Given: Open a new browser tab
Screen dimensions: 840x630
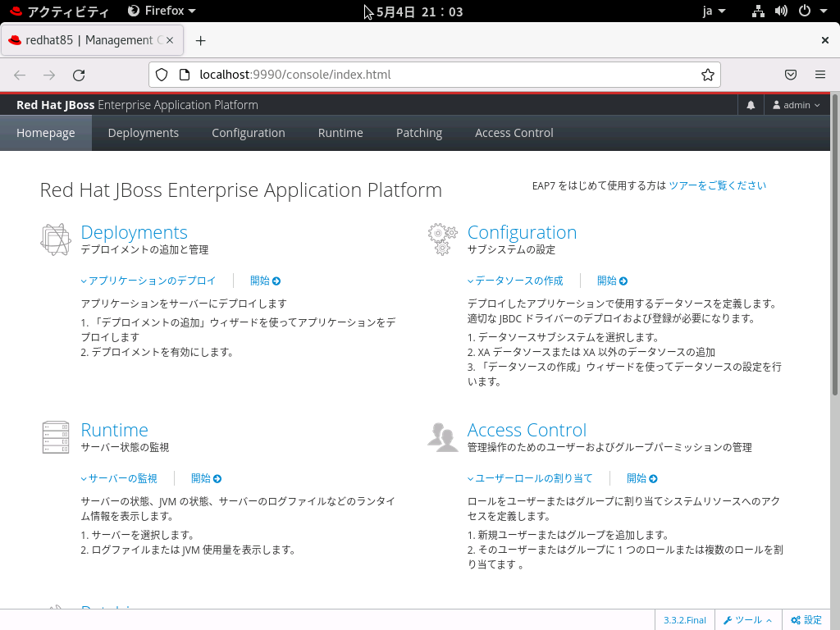Looking at the screenshot, I should (x=200, y=41).
